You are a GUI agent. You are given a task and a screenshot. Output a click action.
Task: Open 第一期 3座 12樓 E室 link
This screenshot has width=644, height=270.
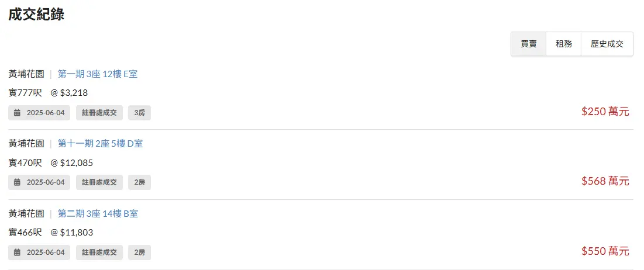click(x=97, y=74)
